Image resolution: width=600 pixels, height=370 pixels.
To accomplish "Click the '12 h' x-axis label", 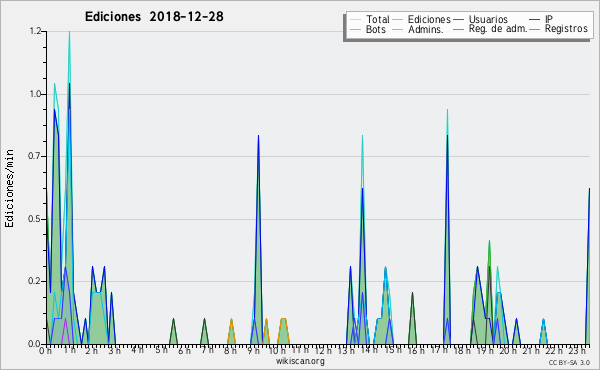I will point(323,350).
